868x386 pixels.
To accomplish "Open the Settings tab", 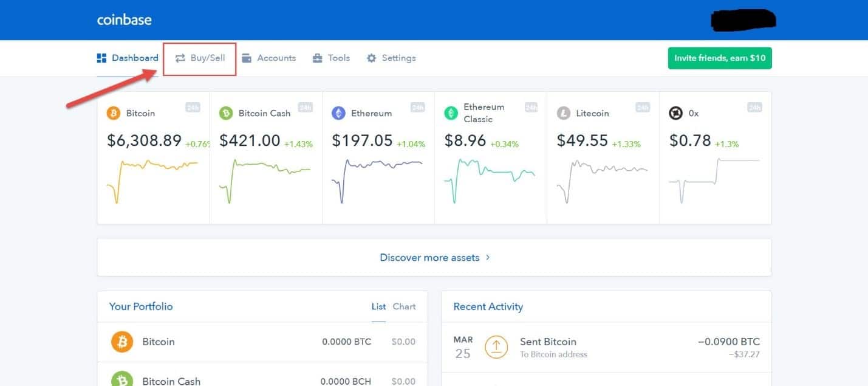I will (x=391, y=58).
